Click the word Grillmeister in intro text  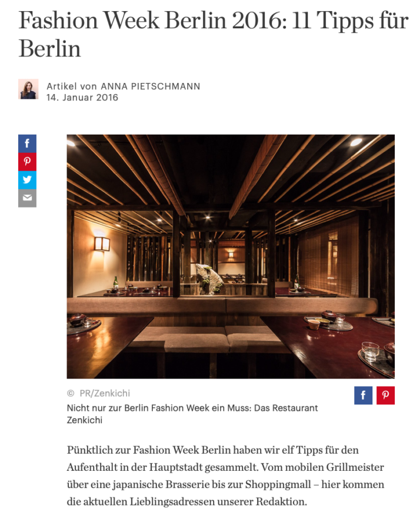pos(355,467)
